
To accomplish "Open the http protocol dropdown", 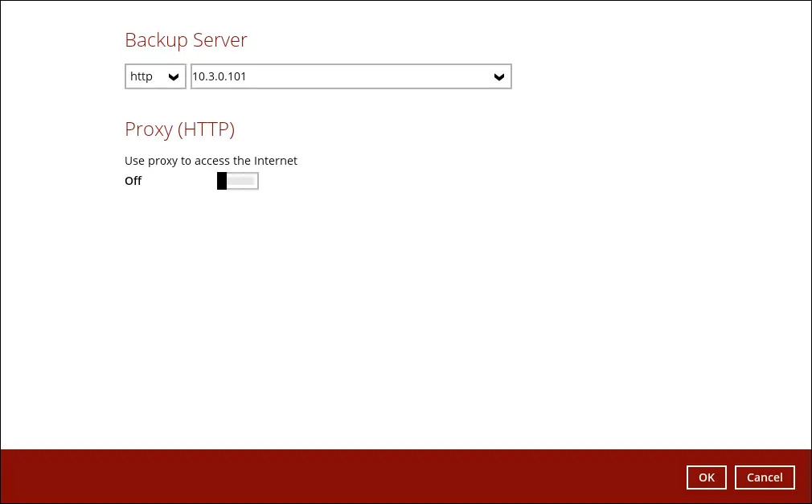I will point(155,76).
